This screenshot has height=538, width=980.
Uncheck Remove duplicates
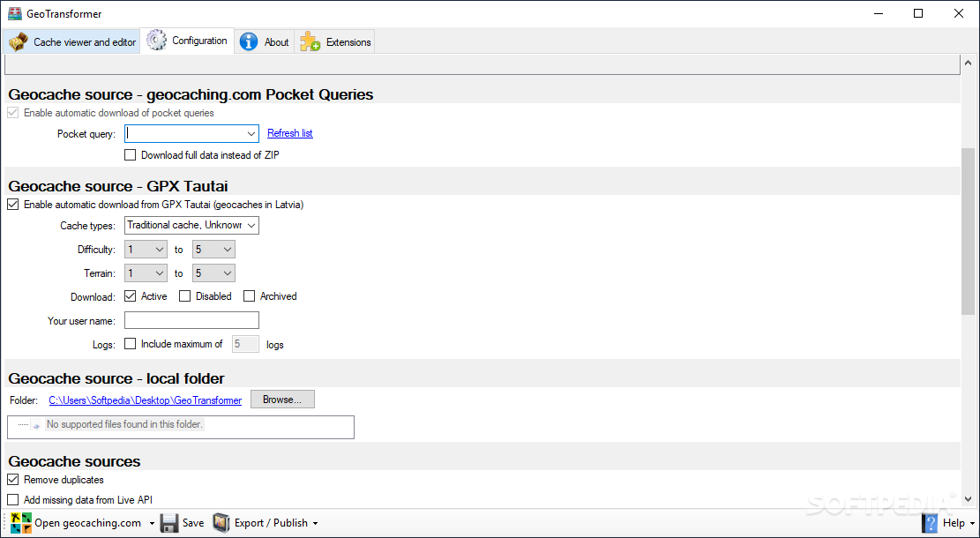(12, 480)
